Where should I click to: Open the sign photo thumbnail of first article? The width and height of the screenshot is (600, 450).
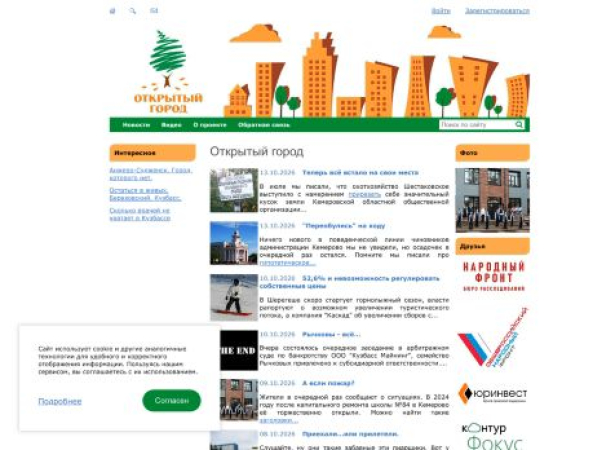pos(234,190)
